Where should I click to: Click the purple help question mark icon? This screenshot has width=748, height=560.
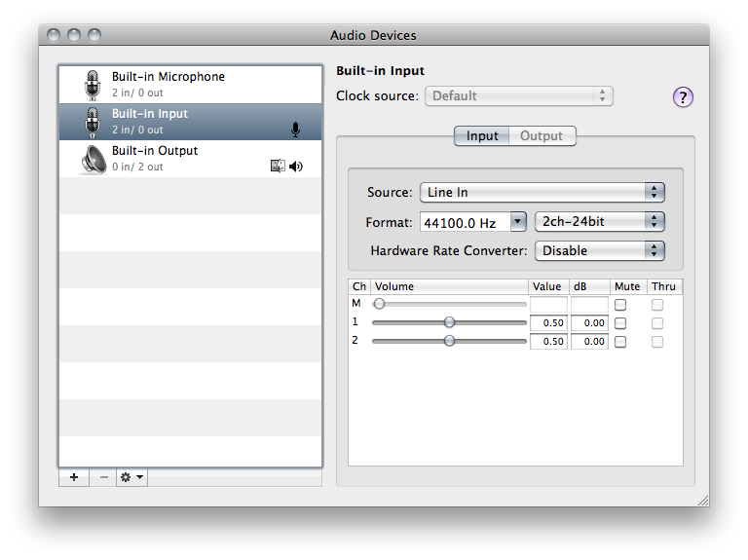pyautogui.click(x=683, y=97)
